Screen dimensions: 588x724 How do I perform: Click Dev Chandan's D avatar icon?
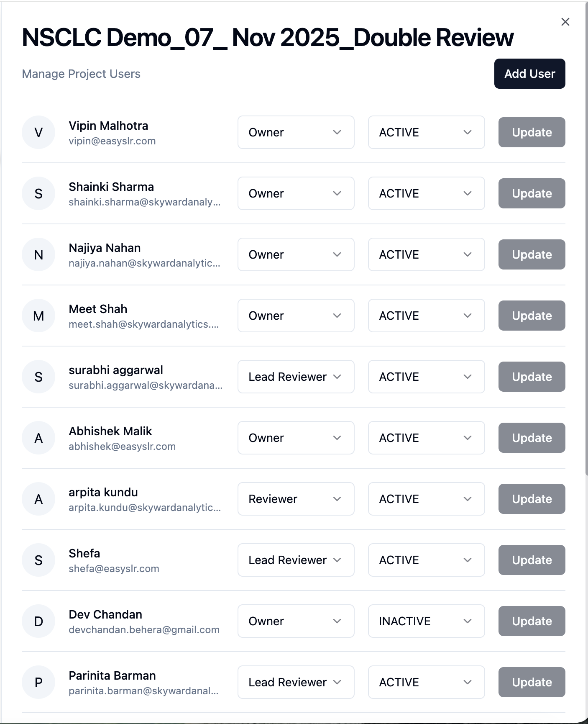click(38, 621)
